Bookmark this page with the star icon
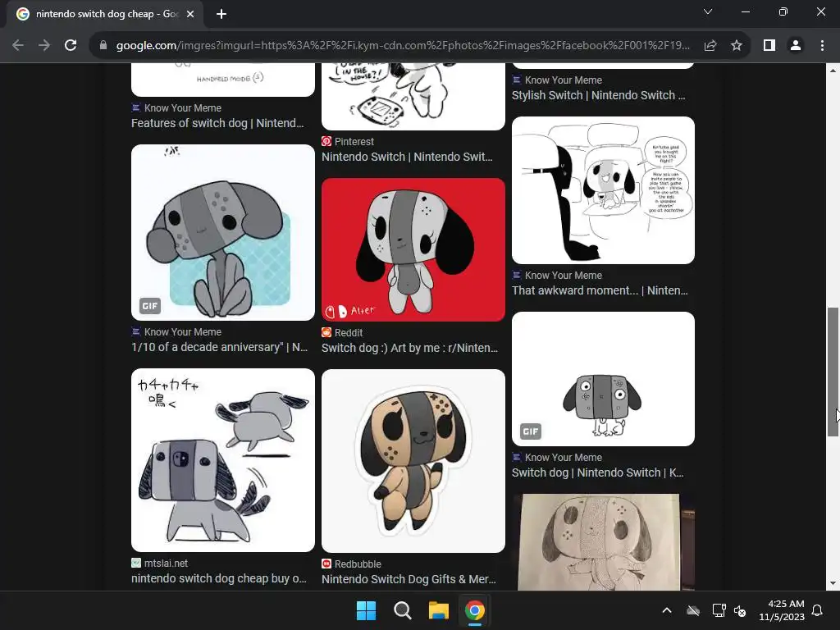The width and height of the screenshot is (840, 630). click(737, 46)
